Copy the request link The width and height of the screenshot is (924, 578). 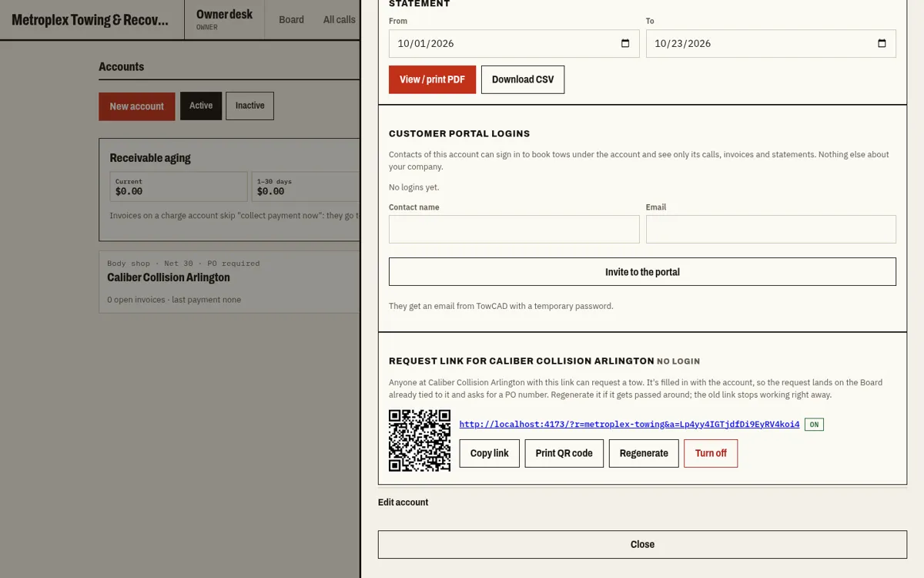pos(490,453)
